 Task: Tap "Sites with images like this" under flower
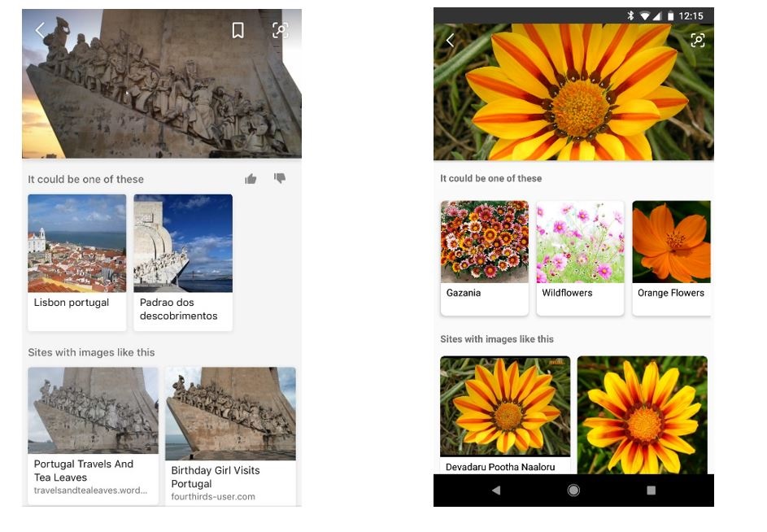click(x=496, y=338)
